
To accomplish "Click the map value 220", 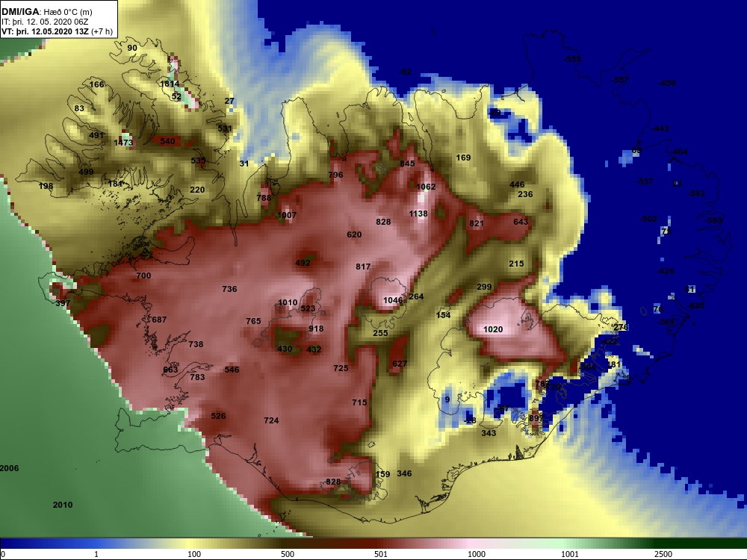I will 197,190.
